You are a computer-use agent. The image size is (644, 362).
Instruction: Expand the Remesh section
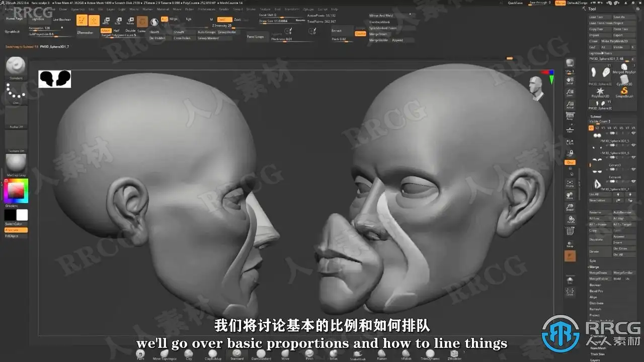point(596,309)
